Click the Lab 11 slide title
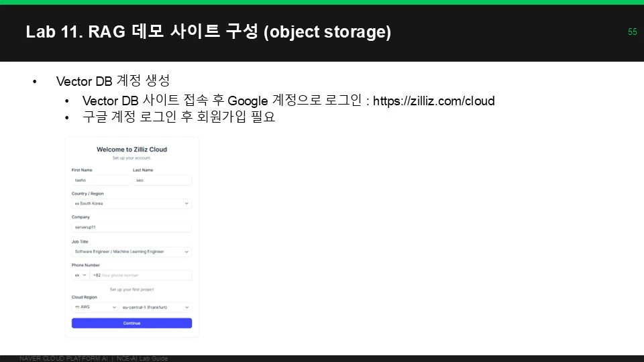644x362 pixels. (208, 32)
